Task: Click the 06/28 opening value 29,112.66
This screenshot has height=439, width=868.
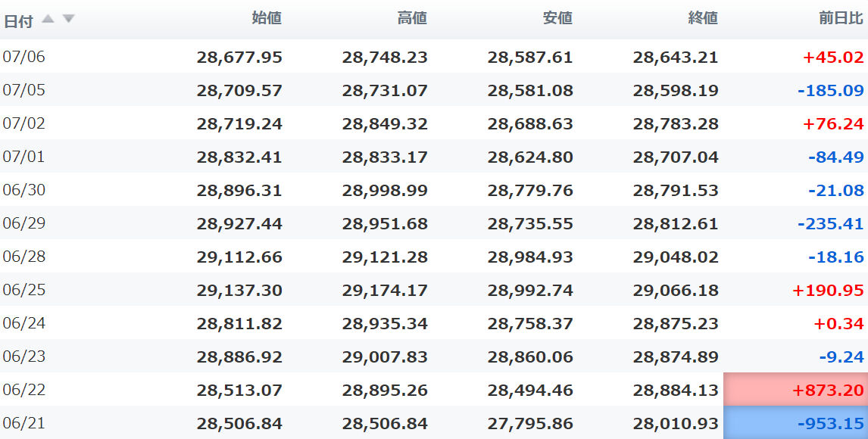Action: [x=239, y=257]
